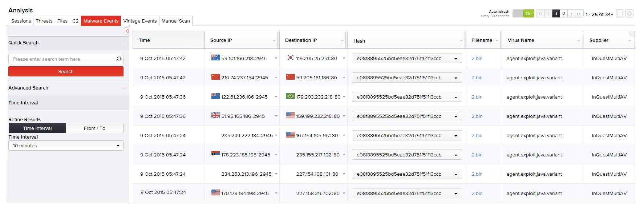
Task: Click the US flag beside 167.154.105.167:80
Action: (x=290, y=135)
